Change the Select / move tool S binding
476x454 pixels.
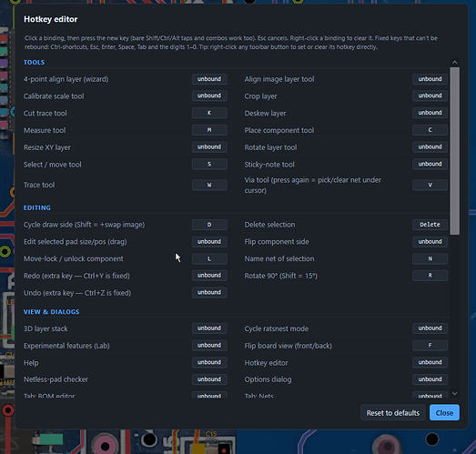pyautogui.click(x=209, y=164)
